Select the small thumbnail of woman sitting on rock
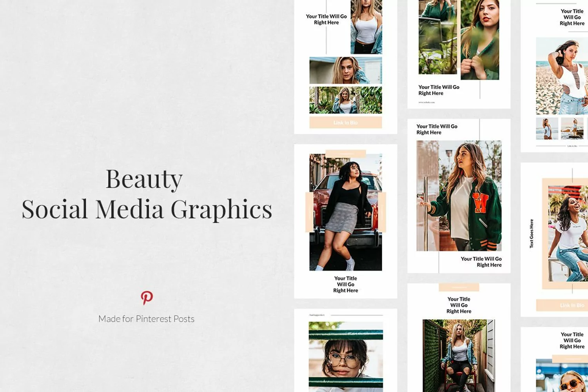Screen dimensions: 588x392 tap(572, 128)
